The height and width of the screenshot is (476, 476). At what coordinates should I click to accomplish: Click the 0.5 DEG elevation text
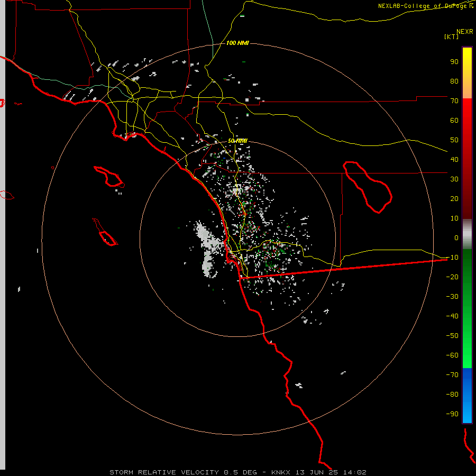click(241, 472)
